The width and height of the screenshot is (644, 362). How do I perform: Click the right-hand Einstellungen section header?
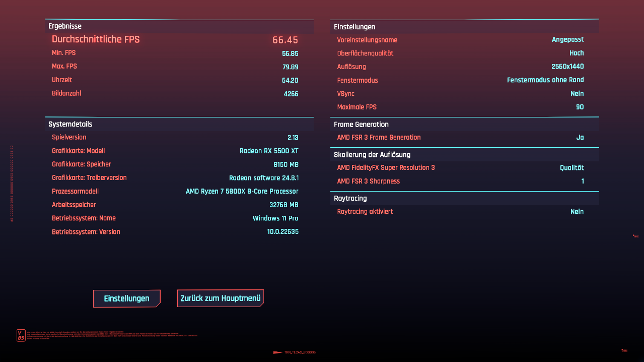tap(465, 27)
